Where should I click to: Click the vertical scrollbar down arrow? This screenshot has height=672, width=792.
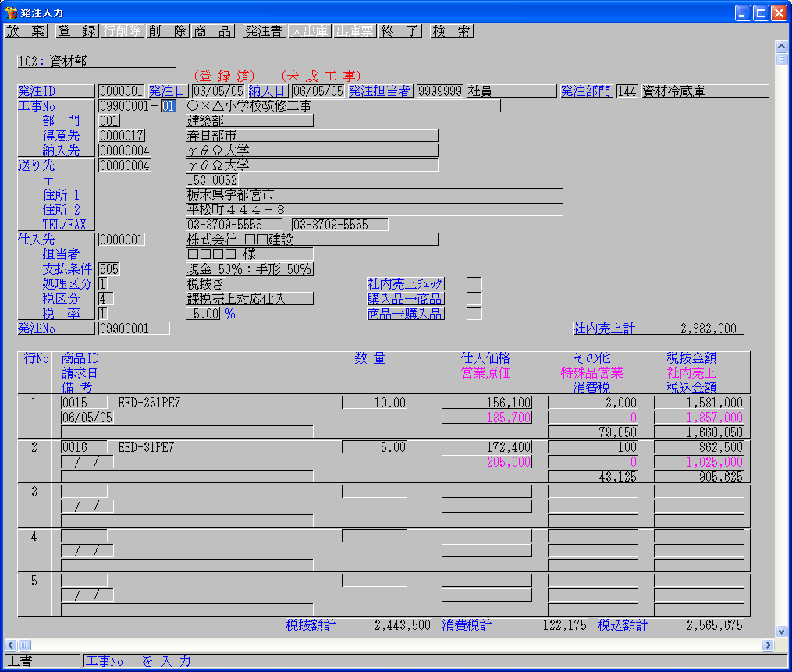[x=781, y=631]
